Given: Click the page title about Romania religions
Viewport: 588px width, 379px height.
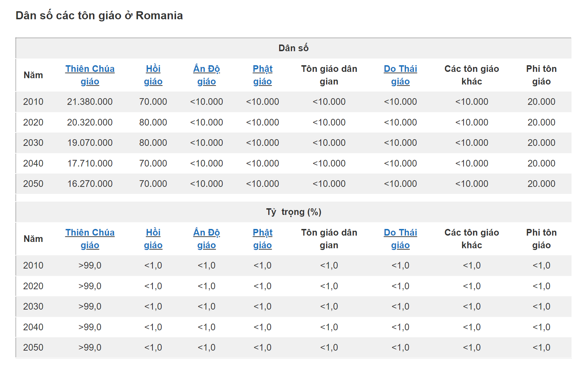Looking at the screenshot, I should 99,16.
